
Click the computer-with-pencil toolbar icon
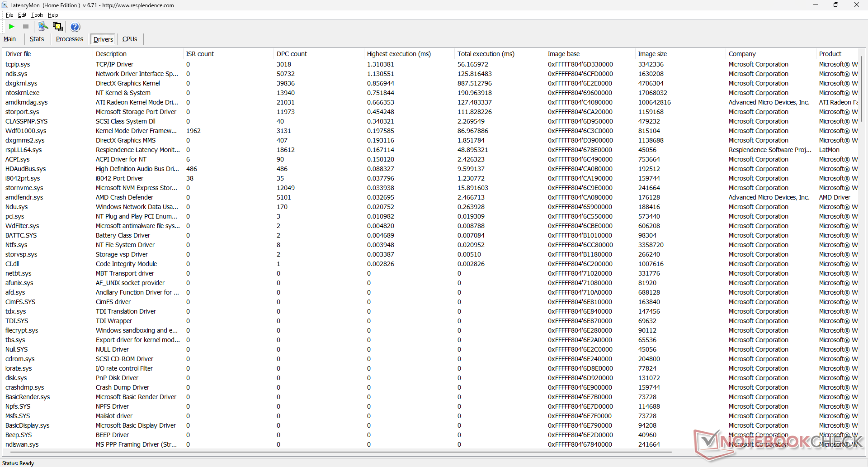(43, 26)
